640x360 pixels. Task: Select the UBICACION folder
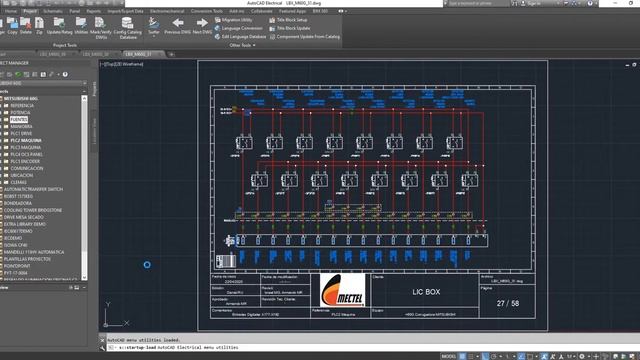pyautogui.click(x=22, y=175)
